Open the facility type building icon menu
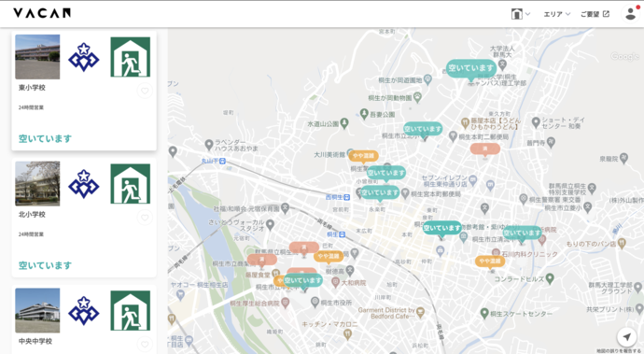 pos(521,14)
